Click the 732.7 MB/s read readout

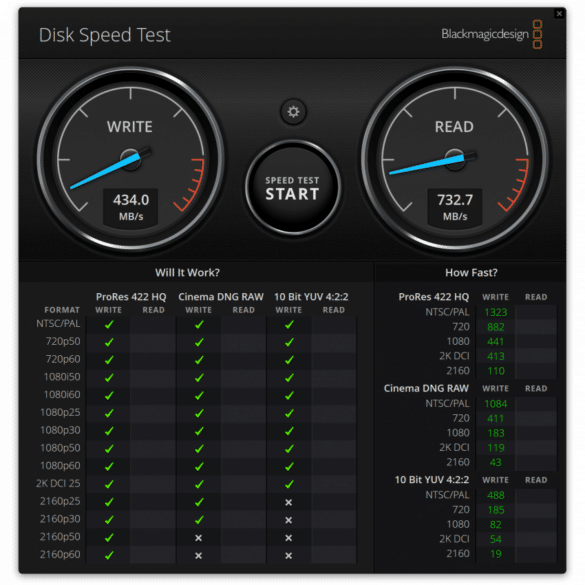[455, 207]
